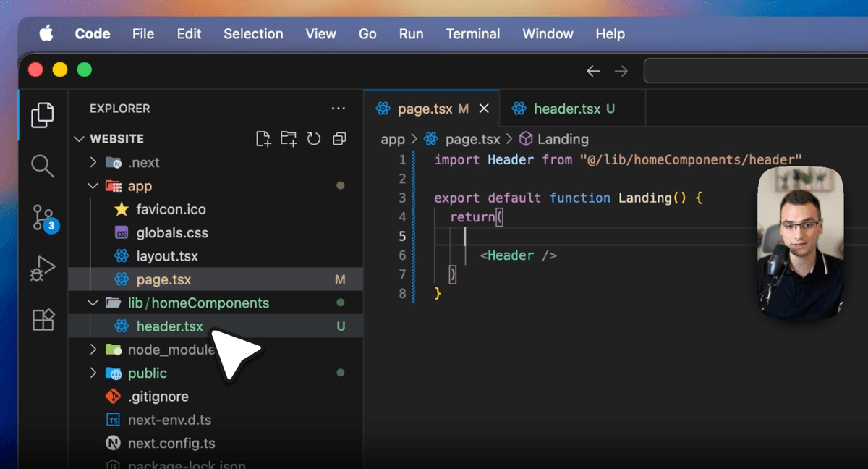Viewport: 868px width, 469px height.
Task: Open layout.tsx from file tree
Action: [166, 256]
